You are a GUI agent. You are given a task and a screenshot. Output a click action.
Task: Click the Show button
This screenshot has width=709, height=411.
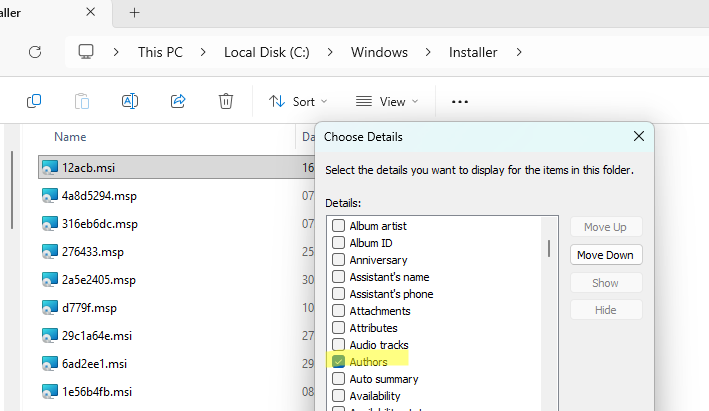(606, 283)
